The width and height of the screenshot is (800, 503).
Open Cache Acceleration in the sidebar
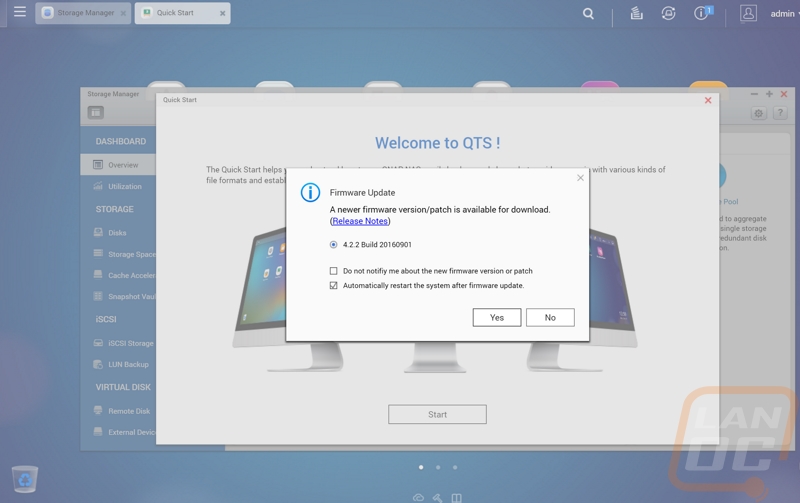click(x=118, y=275)
